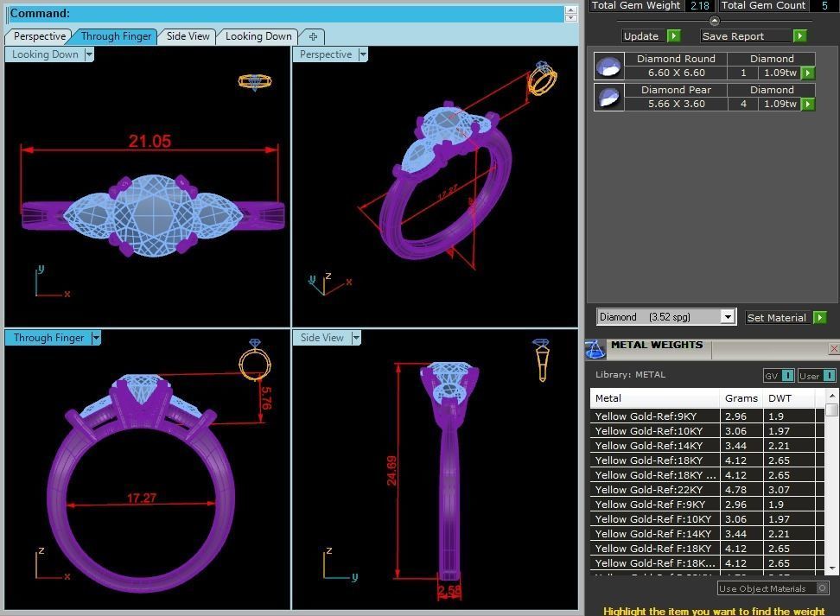Click ring orientation icon in Perspective viewport
Image resolution: width=840 pixels, height=616 pixels.
542,79
